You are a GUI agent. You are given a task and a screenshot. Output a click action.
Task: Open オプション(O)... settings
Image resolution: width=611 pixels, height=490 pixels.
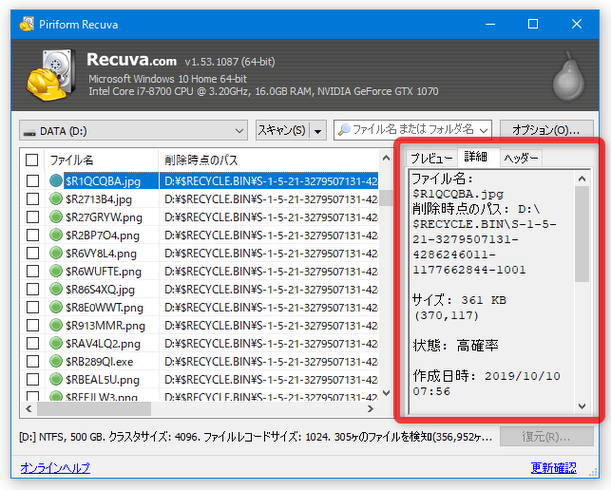(x=546, y=130)
